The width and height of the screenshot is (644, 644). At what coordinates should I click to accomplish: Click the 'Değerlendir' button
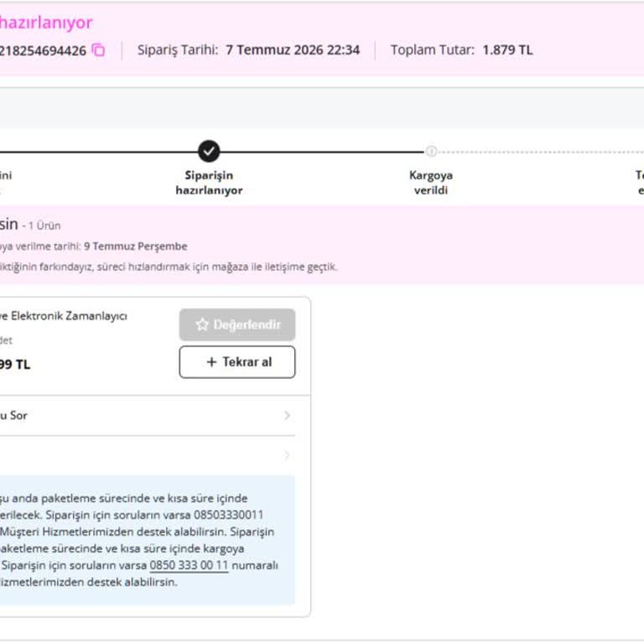click(237, 325)
